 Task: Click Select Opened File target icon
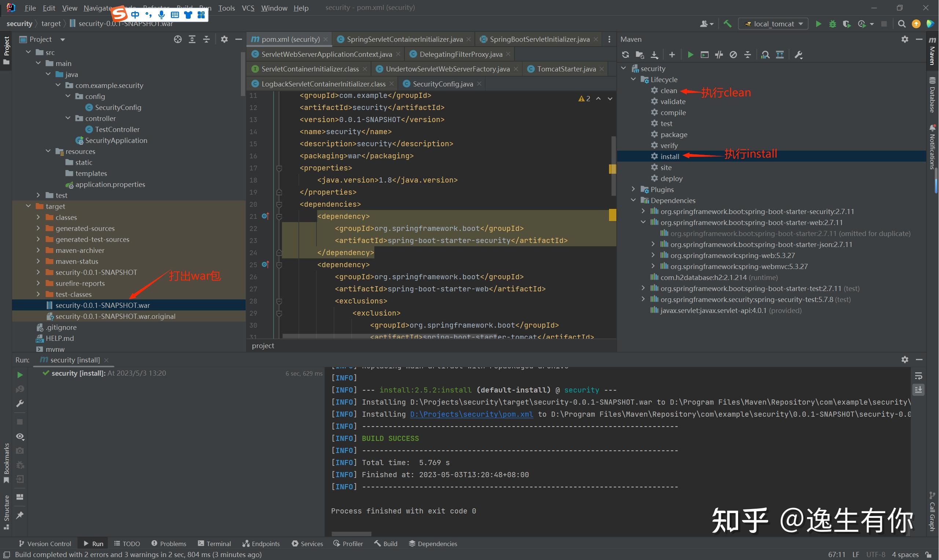tap(178, 39)
